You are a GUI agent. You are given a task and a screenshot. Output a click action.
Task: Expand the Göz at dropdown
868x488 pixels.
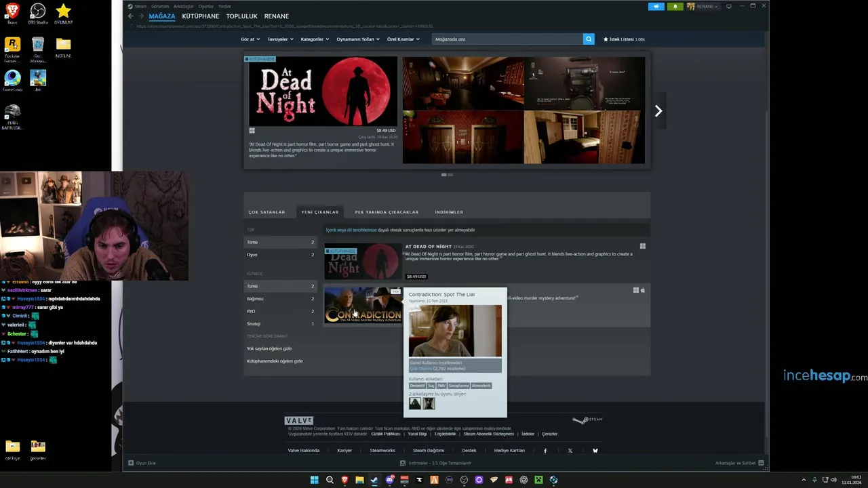coord(250,39)
